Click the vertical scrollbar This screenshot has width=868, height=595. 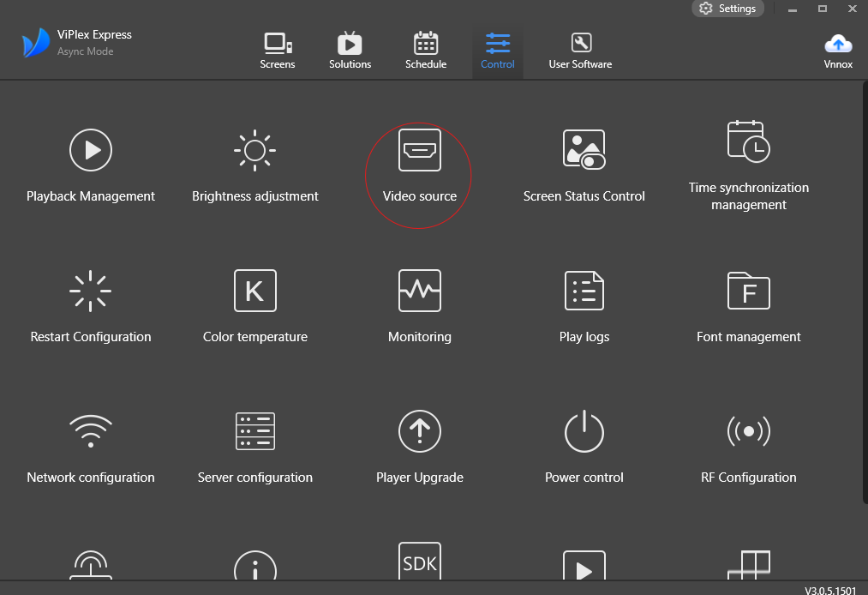pos(865,292)
